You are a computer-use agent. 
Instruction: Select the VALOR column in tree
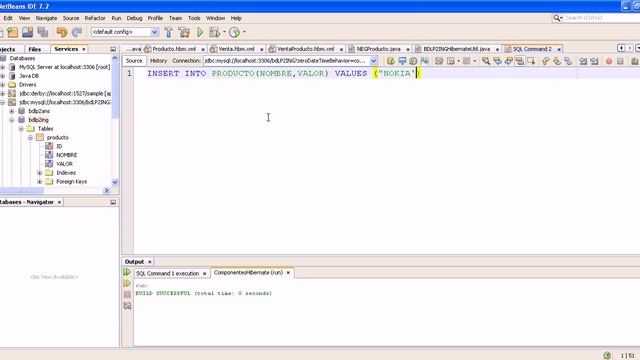point(64,164)
